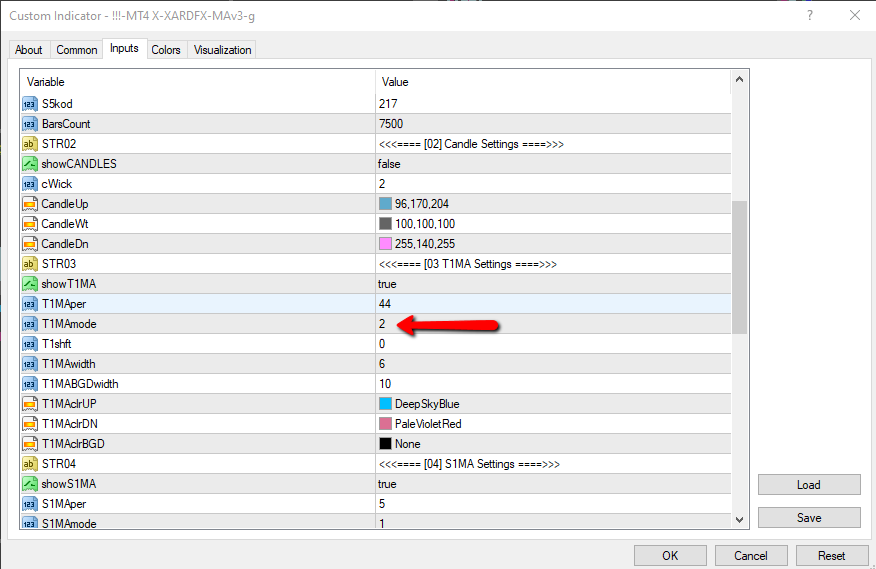Click the boolean icon beside showT1MA
This screenshot has width=876, height=569.
pos(30,284)
